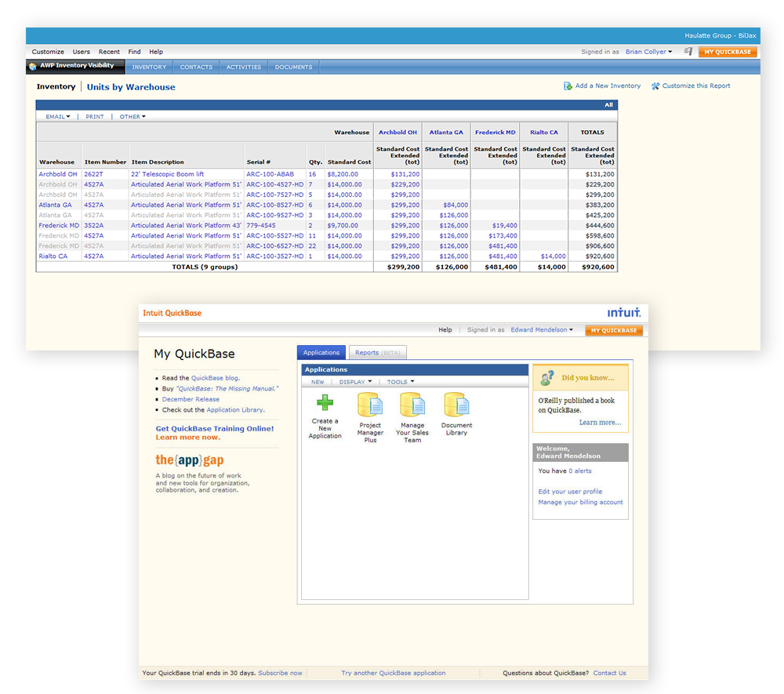Open the Document Library application icon
The height and width of the screenshot is (694, 784).
pos(456,405)
